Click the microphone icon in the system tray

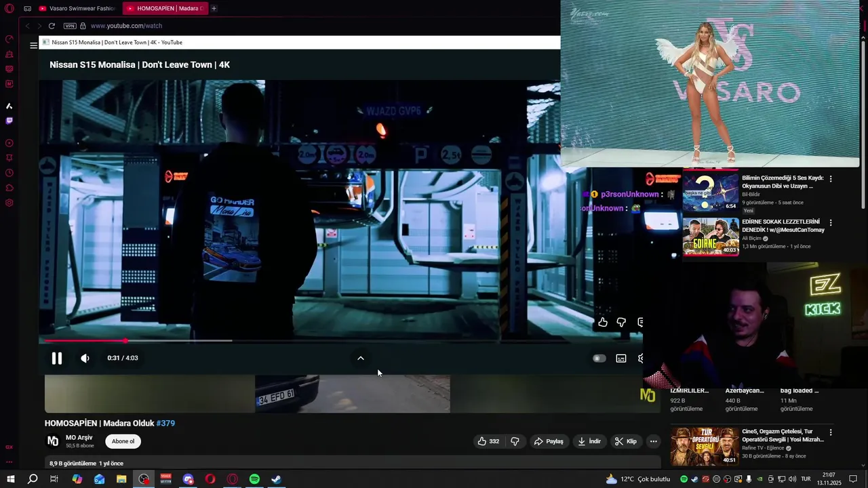click(x=749, y=479)
